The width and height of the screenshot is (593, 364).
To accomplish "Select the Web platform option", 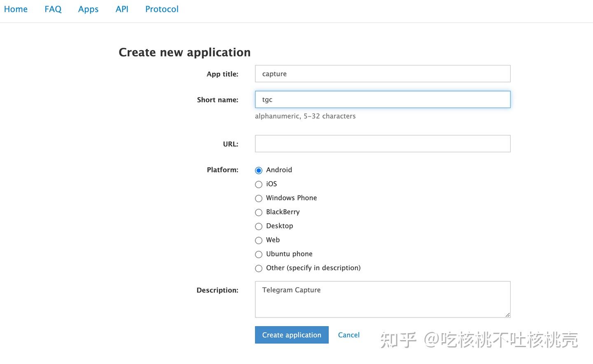I will [259, 240].
